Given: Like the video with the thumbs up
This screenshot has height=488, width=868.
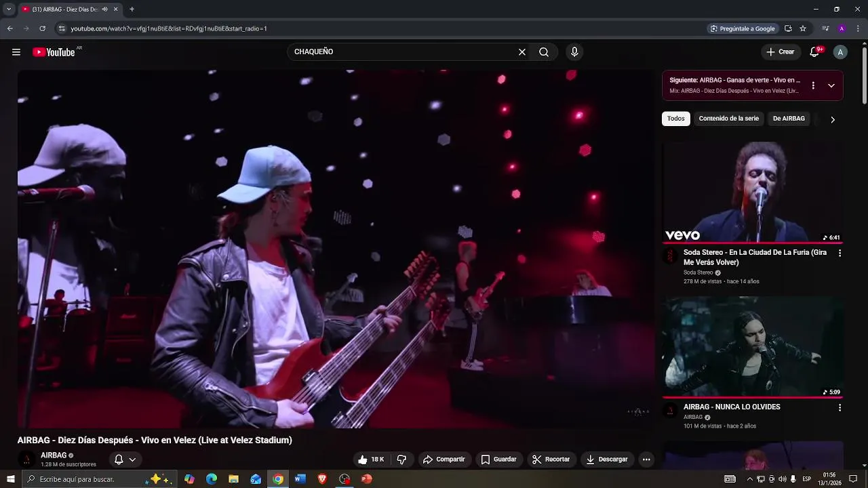Looking at the screenshot, I should tap(371, 460).
